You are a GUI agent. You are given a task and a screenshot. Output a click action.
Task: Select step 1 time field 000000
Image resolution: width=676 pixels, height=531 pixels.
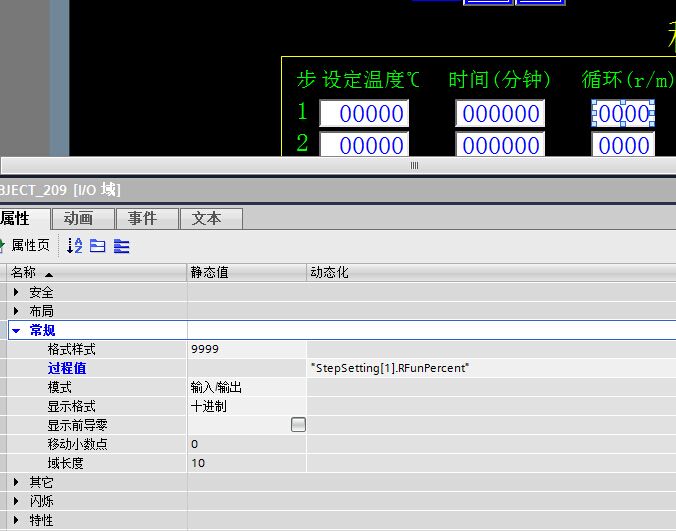(500, 113)
